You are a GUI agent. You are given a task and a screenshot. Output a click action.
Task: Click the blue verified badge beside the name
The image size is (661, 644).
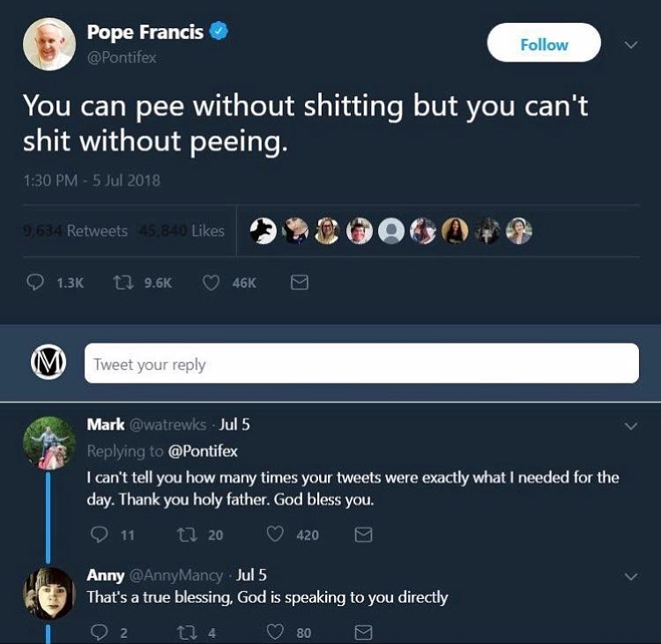click(219, 33)
